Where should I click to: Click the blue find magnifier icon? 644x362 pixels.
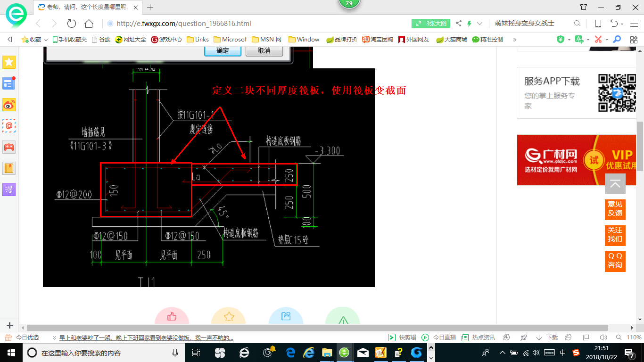[x=617, y=39]
